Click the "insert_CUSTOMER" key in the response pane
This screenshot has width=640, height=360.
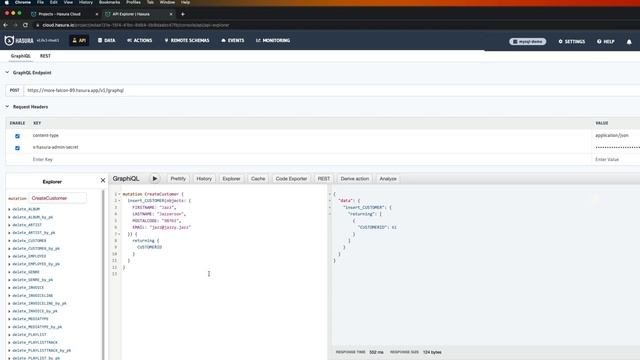(364, 207)
